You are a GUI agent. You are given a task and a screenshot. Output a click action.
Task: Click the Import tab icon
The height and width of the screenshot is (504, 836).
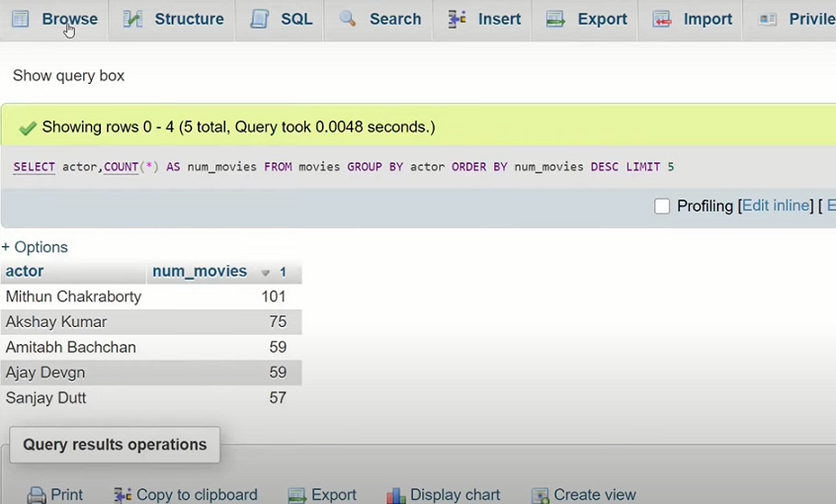[x=662, y=19]
